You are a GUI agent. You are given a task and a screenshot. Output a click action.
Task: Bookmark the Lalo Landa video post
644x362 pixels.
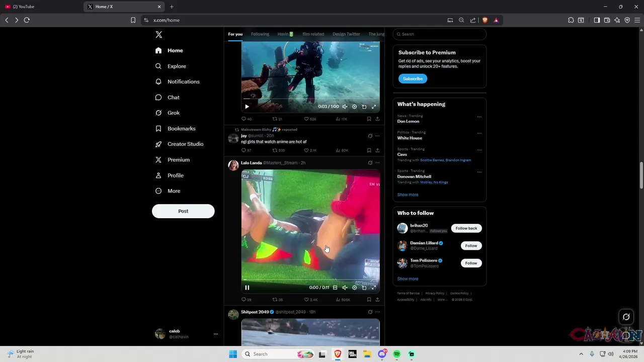369,300
